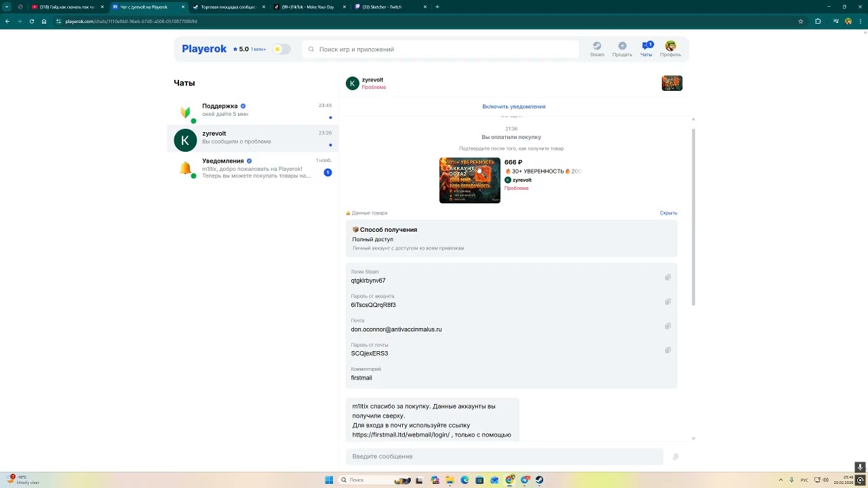Open the Уведомления notifications chat
This screenshot has height=488, width=868.
252,168
